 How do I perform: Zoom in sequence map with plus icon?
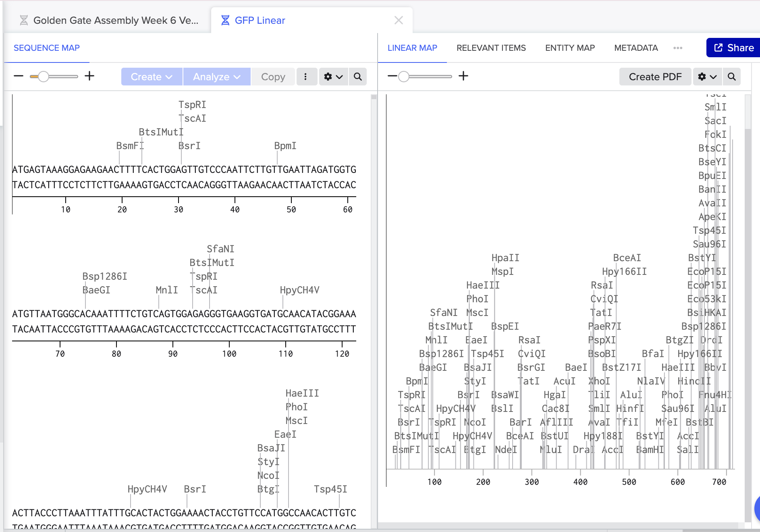(x=89, y=76)
